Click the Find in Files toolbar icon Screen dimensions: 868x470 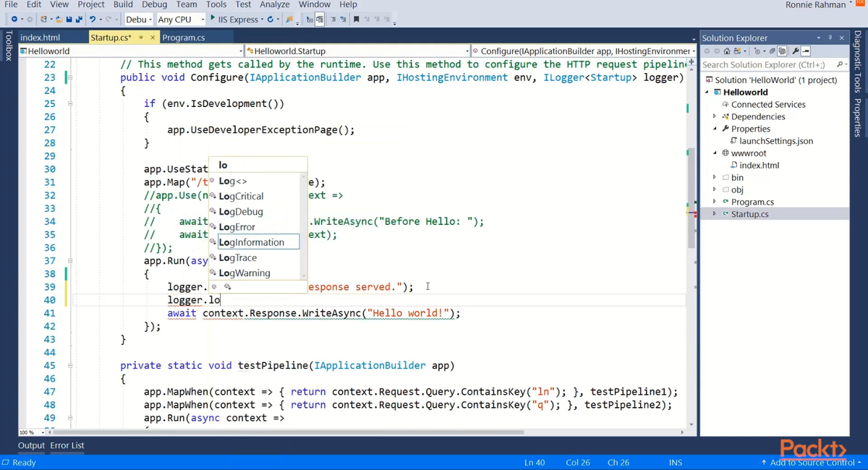coord(289,20)
